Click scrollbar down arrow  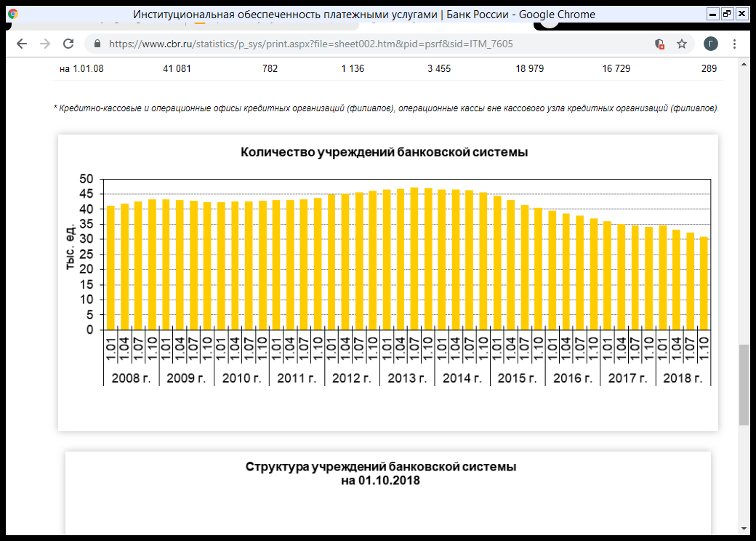[x=744, y=529]
